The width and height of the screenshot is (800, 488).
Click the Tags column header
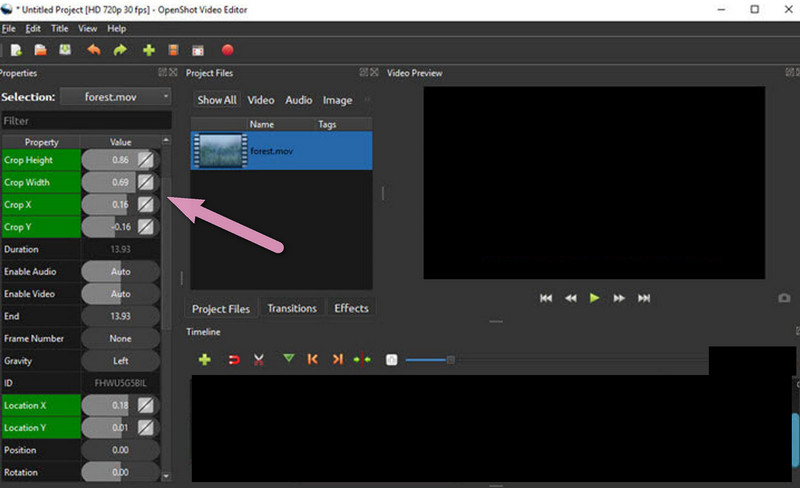327,124
